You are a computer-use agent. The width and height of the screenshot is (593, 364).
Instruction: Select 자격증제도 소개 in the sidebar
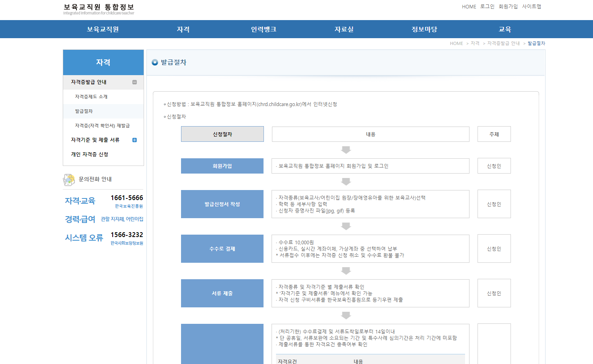pyautogui.click(x=91, y=96)
